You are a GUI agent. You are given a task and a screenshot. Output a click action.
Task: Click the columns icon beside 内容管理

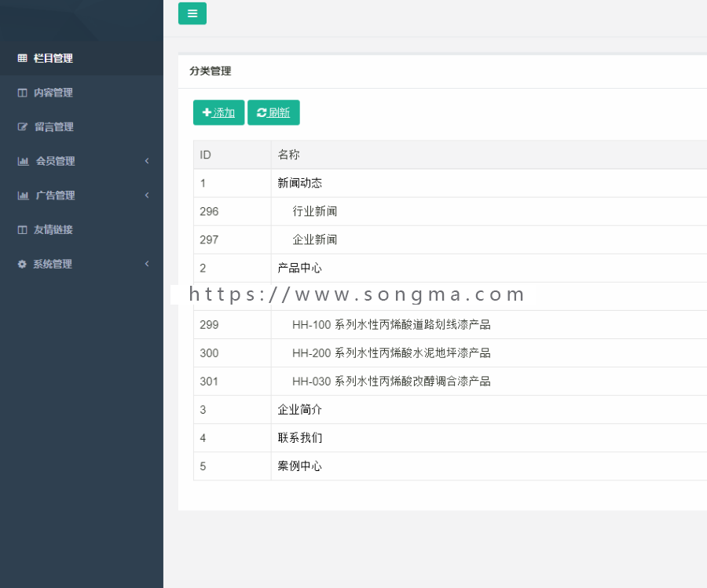(22, 93)
